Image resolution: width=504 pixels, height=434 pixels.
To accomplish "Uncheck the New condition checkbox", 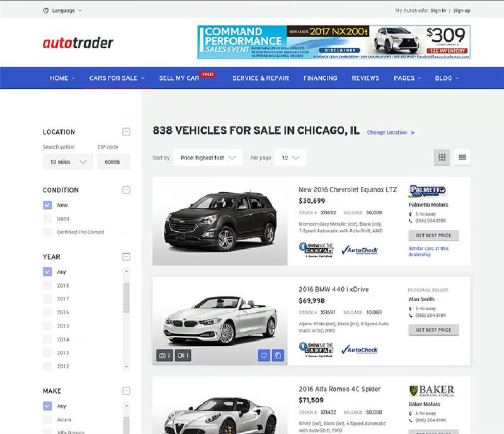I will point(48,205).
